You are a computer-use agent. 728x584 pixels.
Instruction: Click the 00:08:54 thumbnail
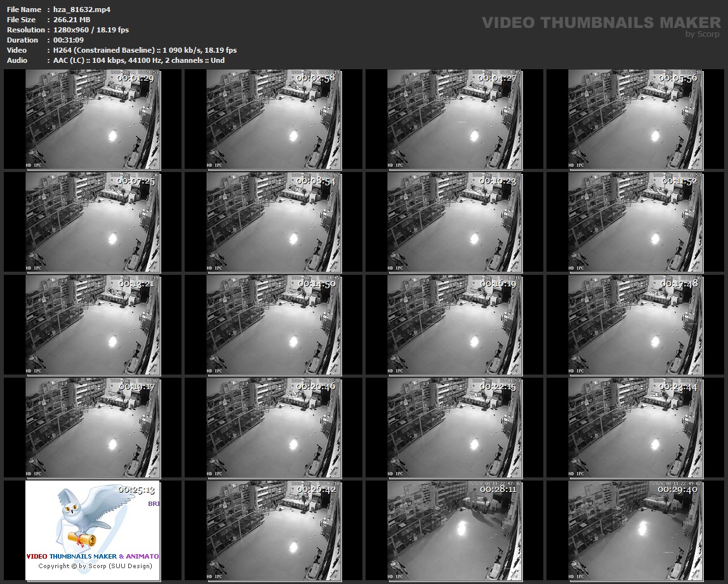[274, 222]
